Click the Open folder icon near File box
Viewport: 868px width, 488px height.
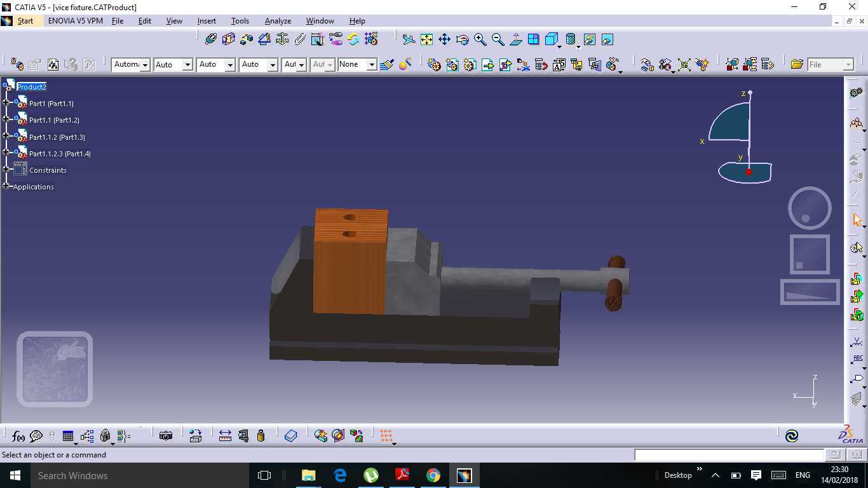797,64
